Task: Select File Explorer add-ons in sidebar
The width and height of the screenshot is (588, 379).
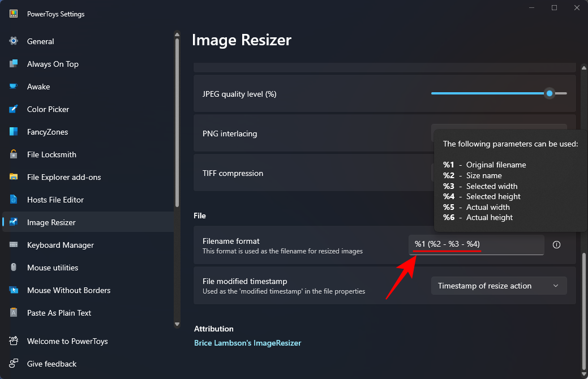Action: click(x=64, y=177)
